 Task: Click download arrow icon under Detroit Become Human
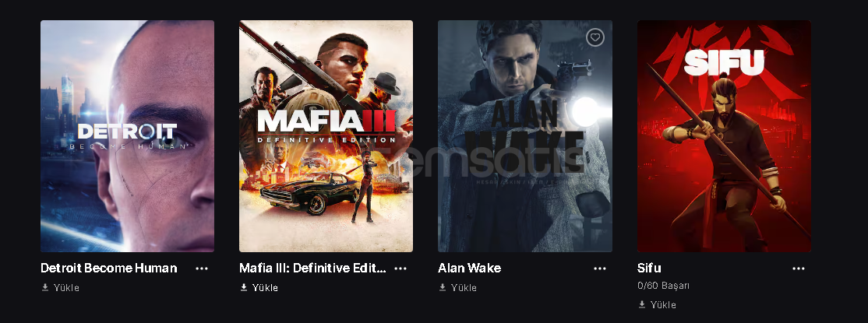coord(45,288)
